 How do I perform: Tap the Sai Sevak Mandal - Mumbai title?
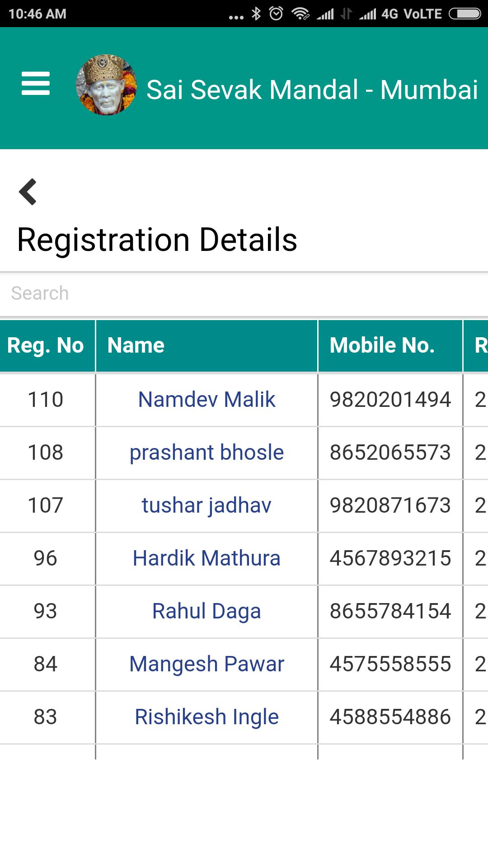point(312,90)
